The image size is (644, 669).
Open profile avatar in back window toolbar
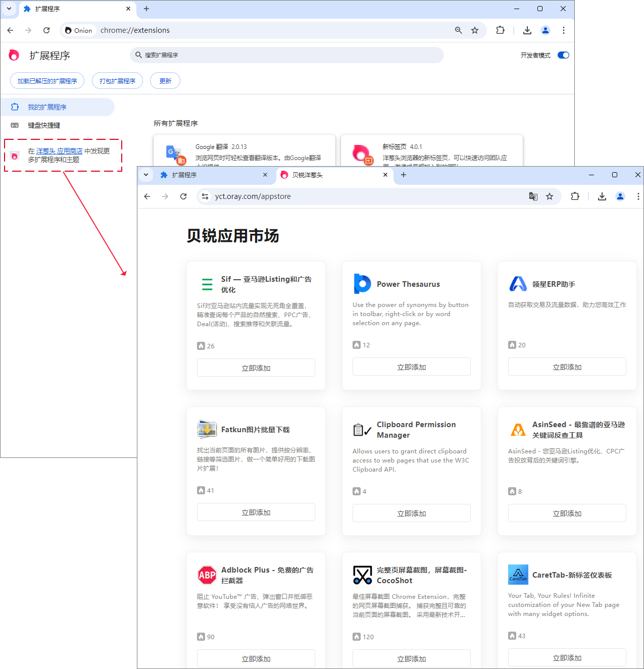point(546,30)
